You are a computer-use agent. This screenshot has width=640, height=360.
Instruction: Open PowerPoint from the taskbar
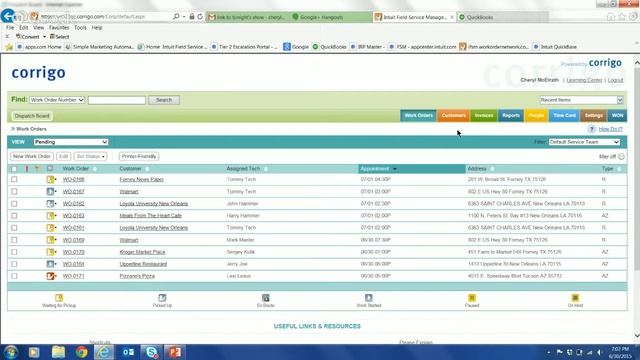point(175,352)
